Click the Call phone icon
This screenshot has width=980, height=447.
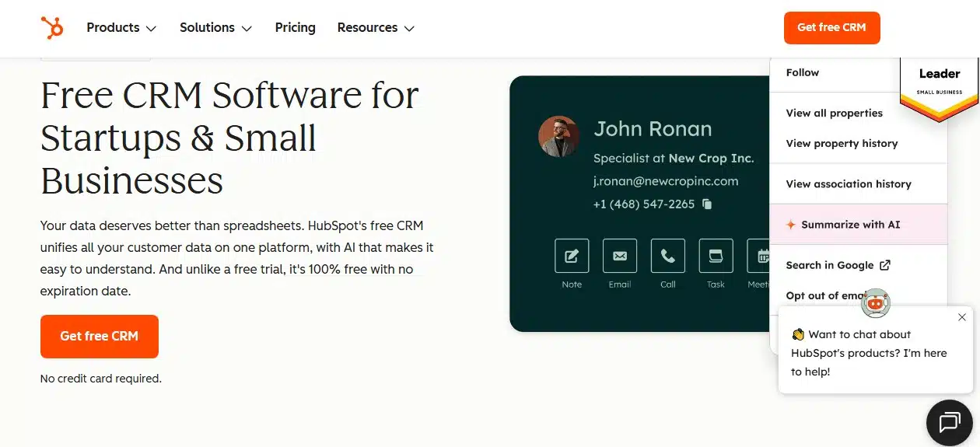pos(668,256)
